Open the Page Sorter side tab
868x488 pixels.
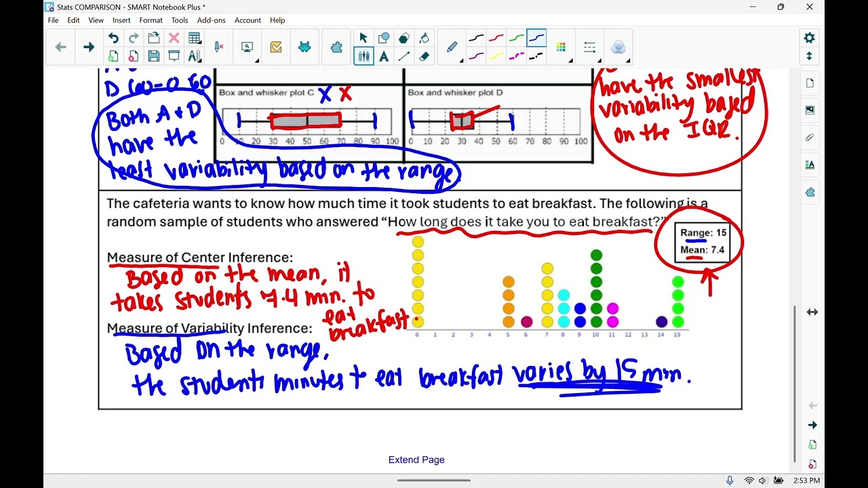tap(810, 83)
